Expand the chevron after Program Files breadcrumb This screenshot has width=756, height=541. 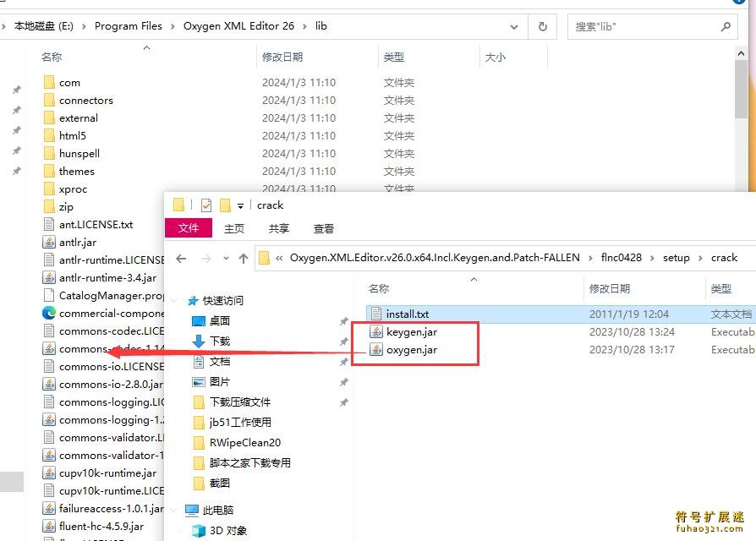pos(173,26)
